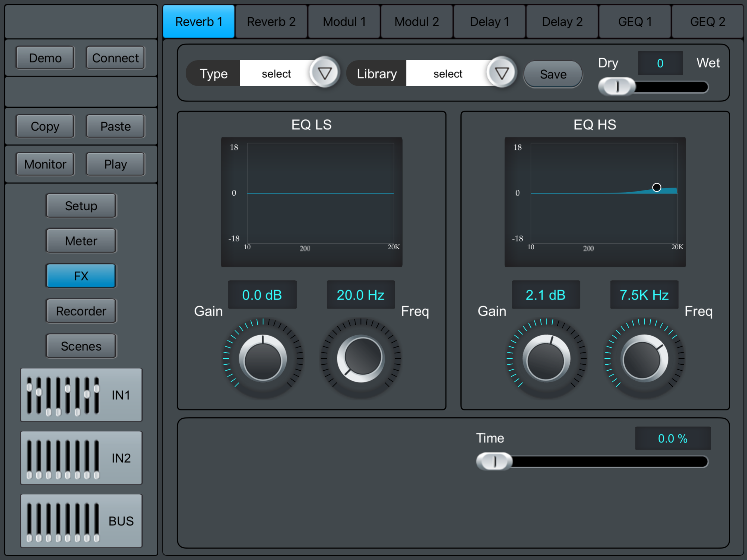Viewport: 747px width, 560px height.
Task: Switch to the Delay 1 tab
Action: (x=490, y=22)
